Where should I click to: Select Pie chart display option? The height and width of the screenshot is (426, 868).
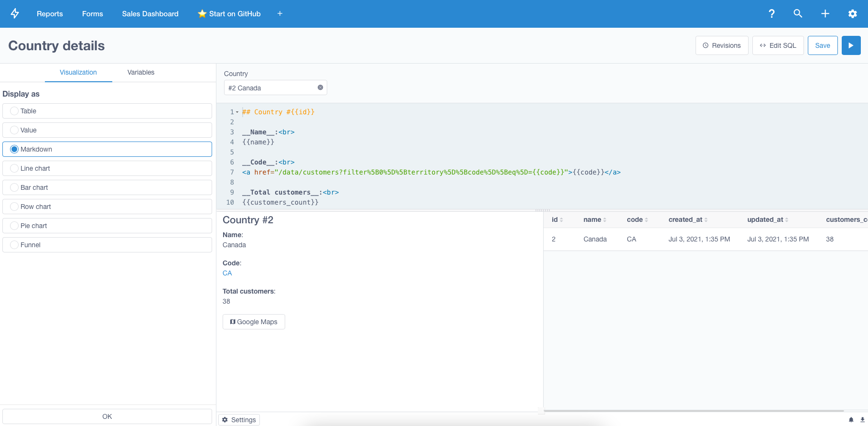click(107, 226)
